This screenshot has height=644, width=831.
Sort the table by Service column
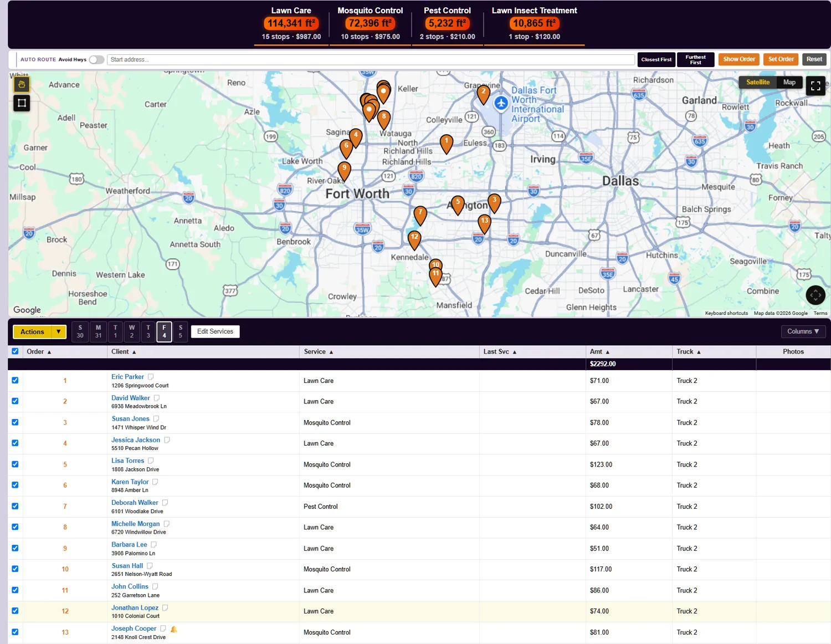pyautogui.click(x=319, y=352)
